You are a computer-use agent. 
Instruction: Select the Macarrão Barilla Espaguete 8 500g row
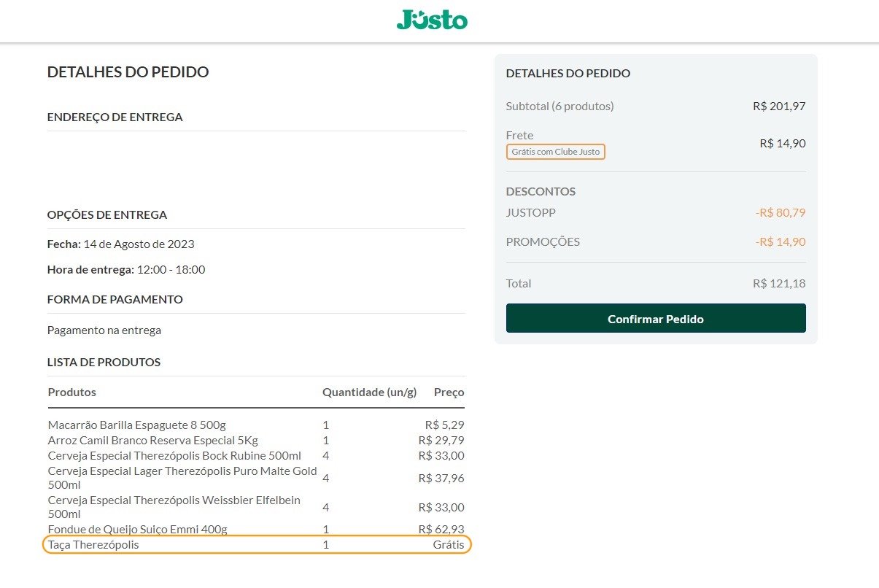pos(256,425)
